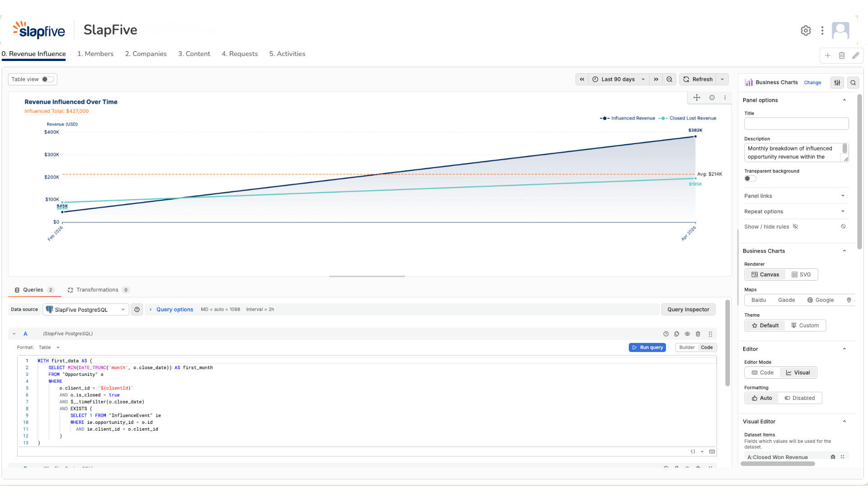Add a new tab with plus icon
The height and width of the screenshot is (488, 868).
click(x=827, y=56)
